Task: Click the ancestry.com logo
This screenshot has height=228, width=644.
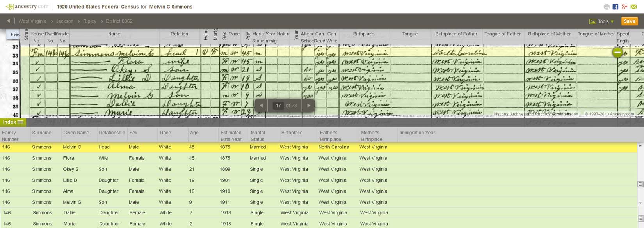Action: pos(27,7)
